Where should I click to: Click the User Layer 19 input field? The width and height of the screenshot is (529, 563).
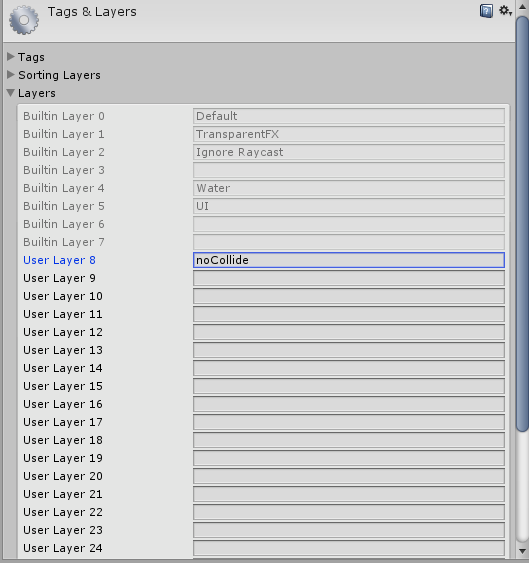pos(349,458)
